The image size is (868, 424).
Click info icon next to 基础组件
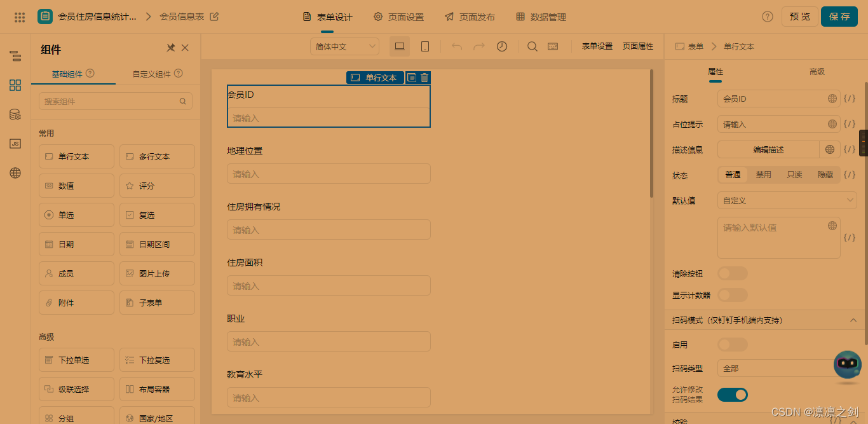(90, 74)
